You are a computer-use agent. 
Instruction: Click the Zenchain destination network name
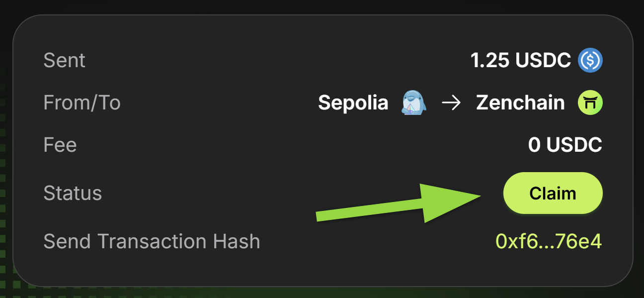[520, 103]
